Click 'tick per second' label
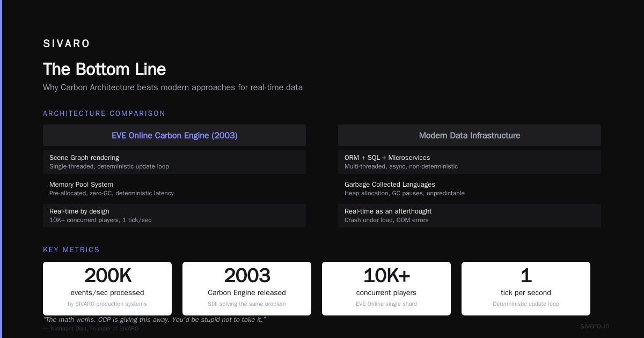 (x=526, y=293)
